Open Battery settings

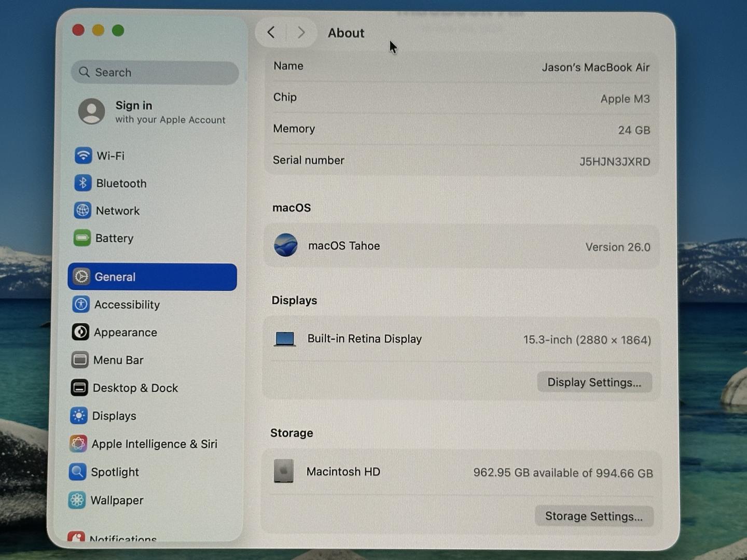click(x=114, y=238)
